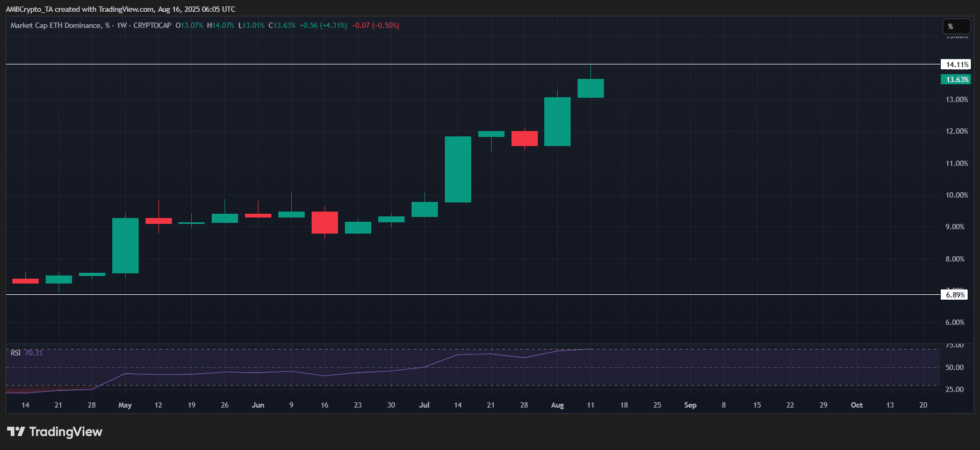The height and width of the screenshot is (450, 980).
Task: Click the AMBCrypto_TA attribution header text
Action: click(120, 9)
